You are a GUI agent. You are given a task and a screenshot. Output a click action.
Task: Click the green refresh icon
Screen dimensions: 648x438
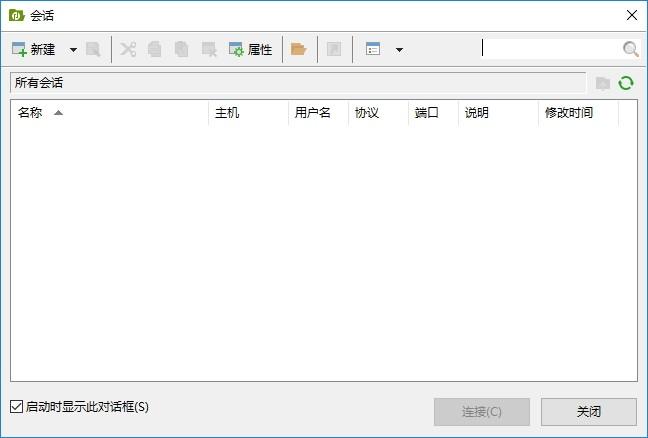coord(626,83)
